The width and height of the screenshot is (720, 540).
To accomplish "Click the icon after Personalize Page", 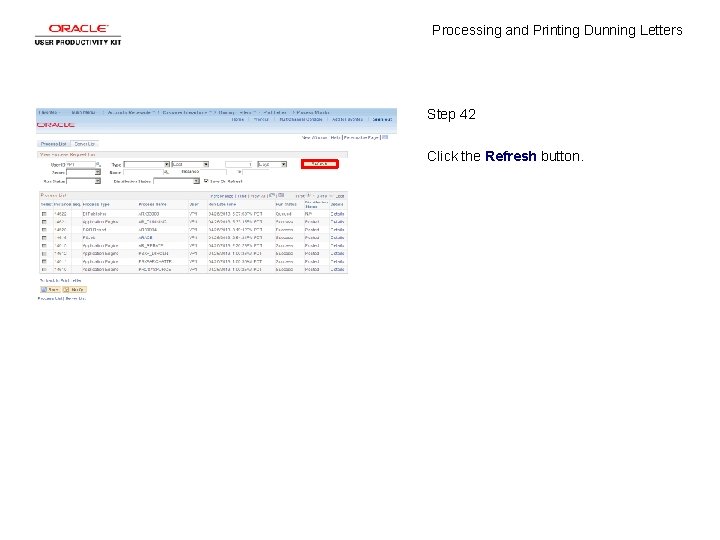I will [x=385, y=137].
